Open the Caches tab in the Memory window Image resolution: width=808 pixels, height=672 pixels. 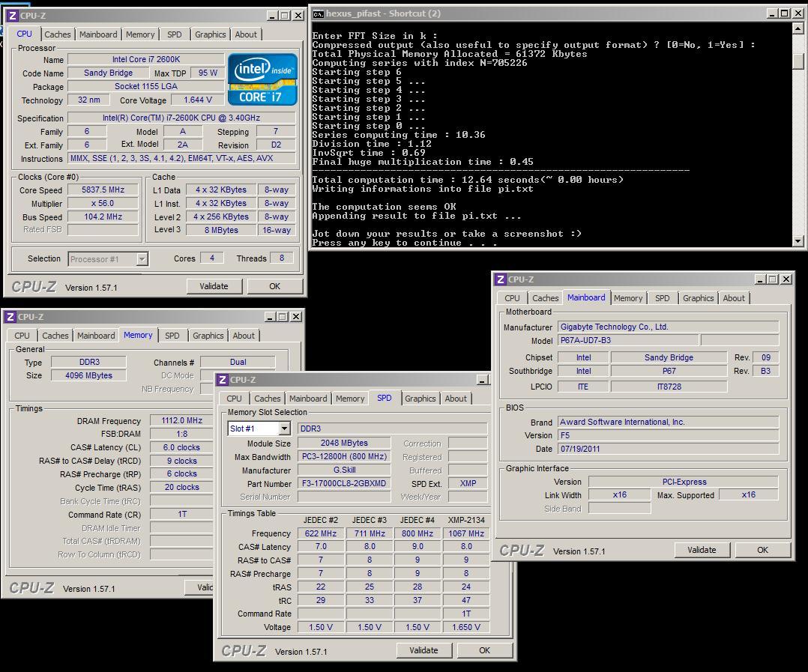coord(55,336)
